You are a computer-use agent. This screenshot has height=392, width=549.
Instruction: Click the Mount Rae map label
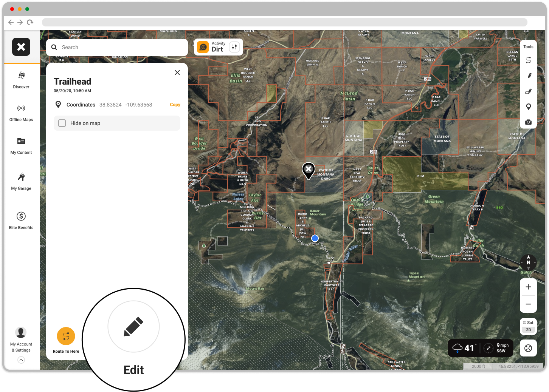click(x=255, y=289)
